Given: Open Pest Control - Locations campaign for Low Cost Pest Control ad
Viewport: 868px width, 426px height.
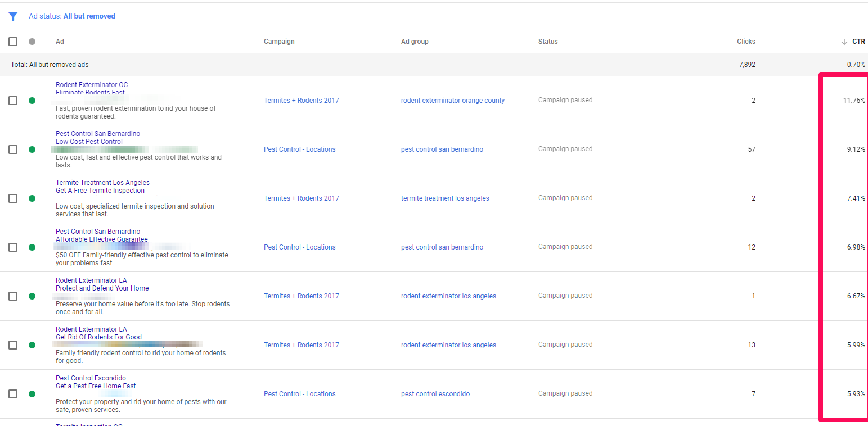Looking at the screenshot, I should 300,149.
